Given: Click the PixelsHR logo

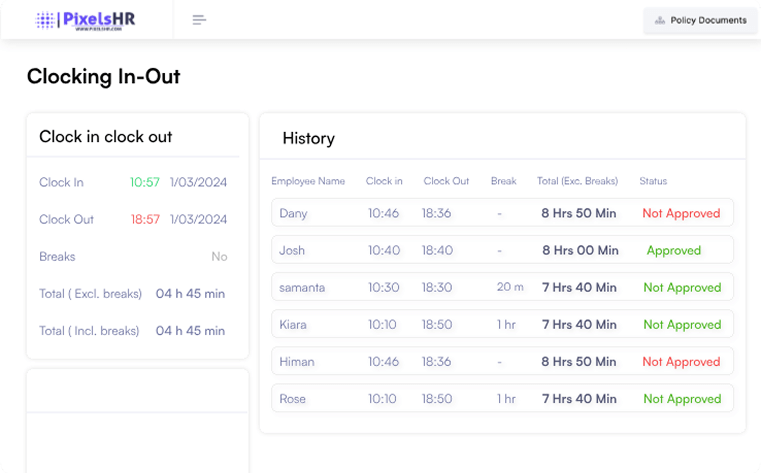Looking at the screenshot, I should (x=86, y=20).
